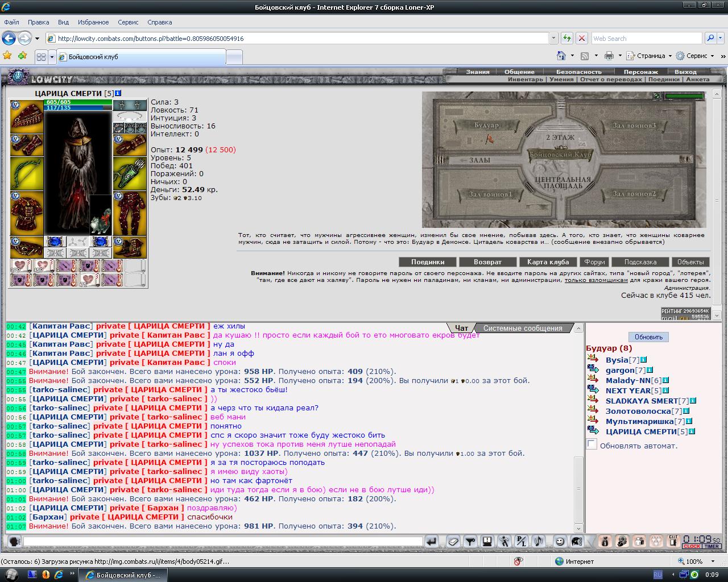This screenshot has width=728, height=582.
Task: Use the heart scroll labeled 800
Action: tap(21, 266)
